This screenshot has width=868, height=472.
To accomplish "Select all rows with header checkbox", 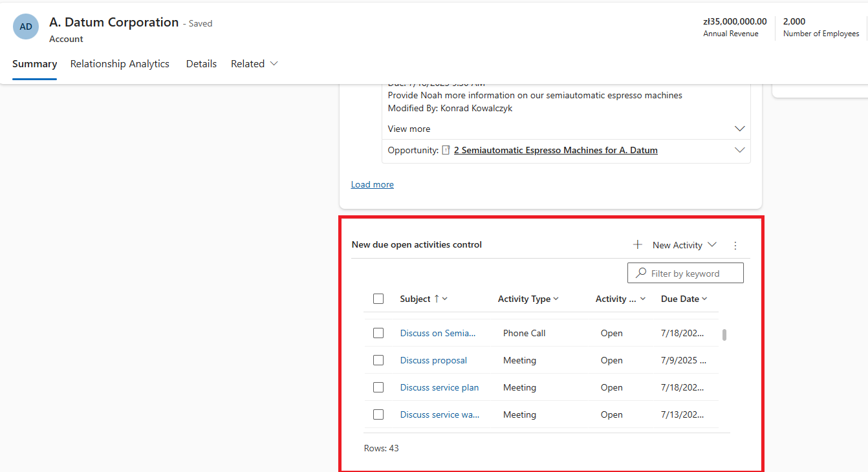I will coord(378,299).
